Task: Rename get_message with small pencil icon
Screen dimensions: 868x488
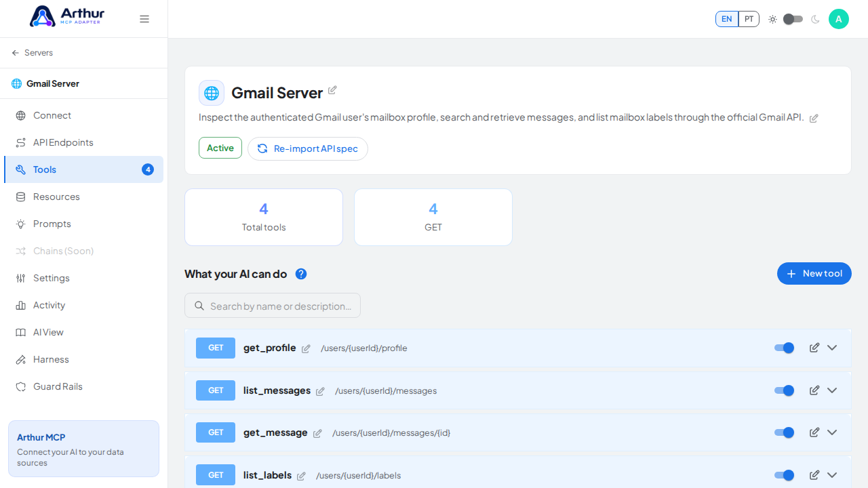Action: point(317,433)
